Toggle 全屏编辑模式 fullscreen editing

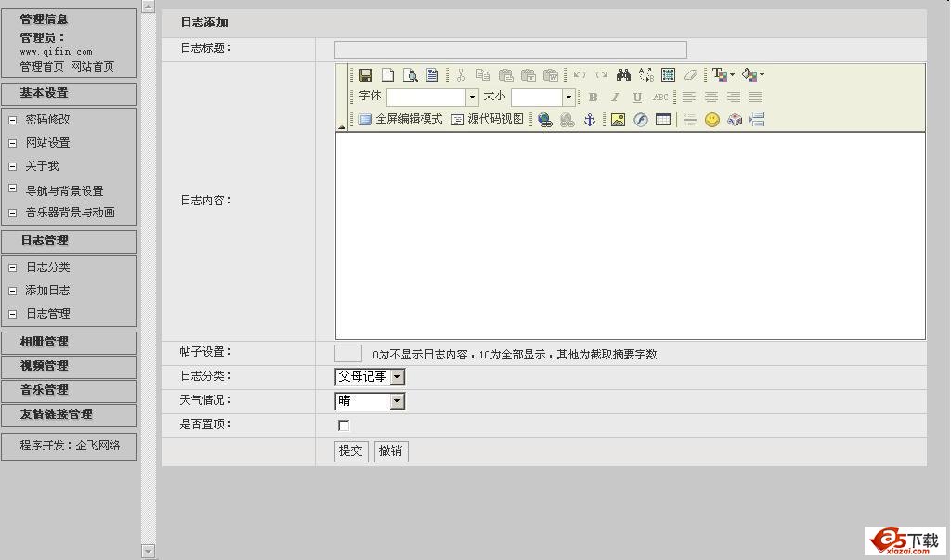point(400,119)
